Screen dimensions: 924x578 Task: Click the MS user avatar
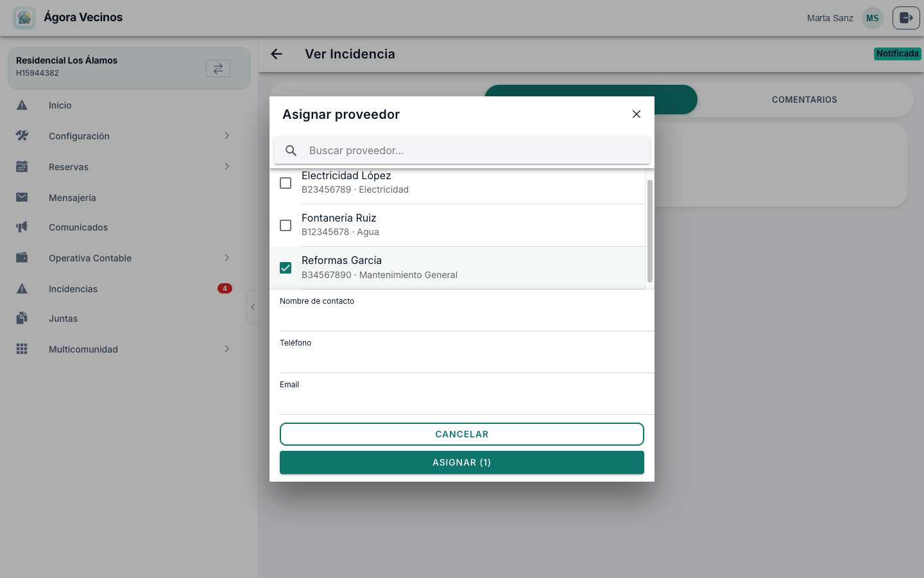872,18
